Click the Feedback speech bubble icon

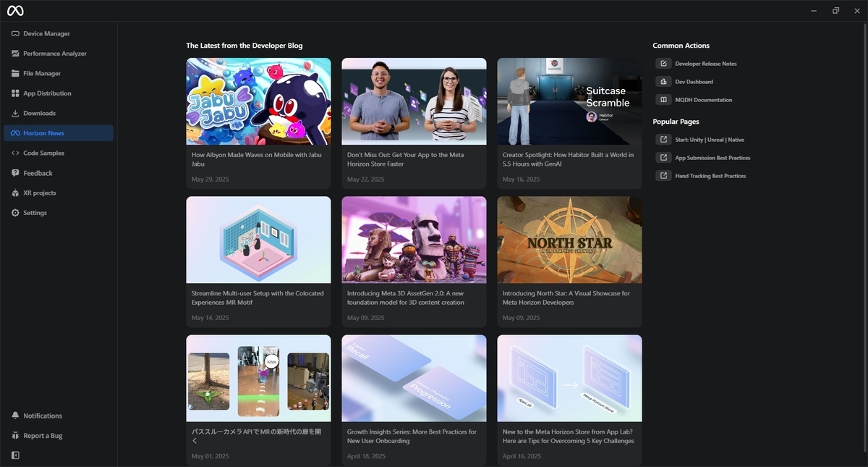[x=15, y=173]
